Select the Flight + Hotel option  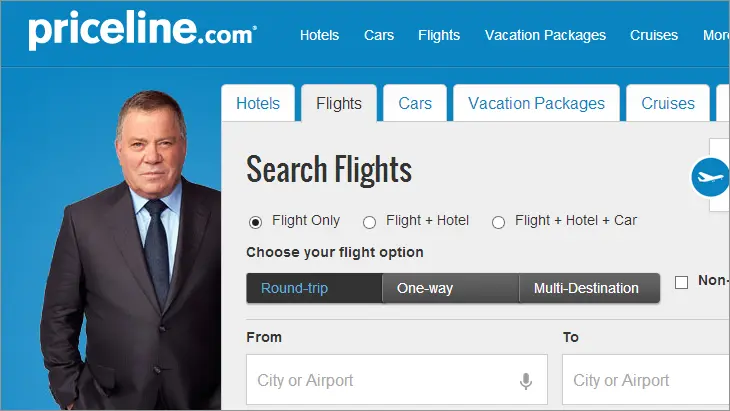[x=369, y=222]
